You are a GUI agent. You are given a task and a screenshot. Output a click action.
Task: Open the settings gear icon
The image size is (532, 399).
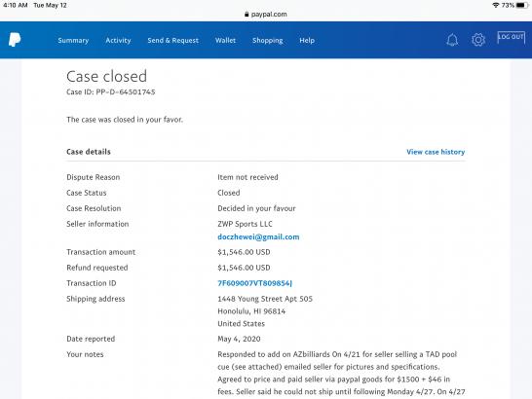pos(478,40)
